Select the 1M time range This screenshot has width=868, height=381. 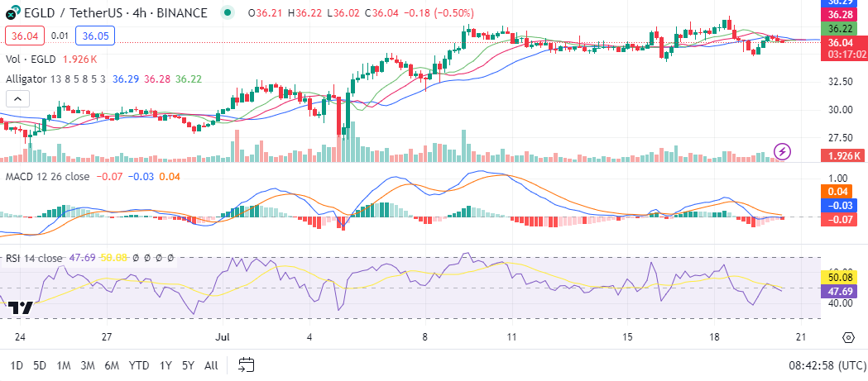click(64, 365)
